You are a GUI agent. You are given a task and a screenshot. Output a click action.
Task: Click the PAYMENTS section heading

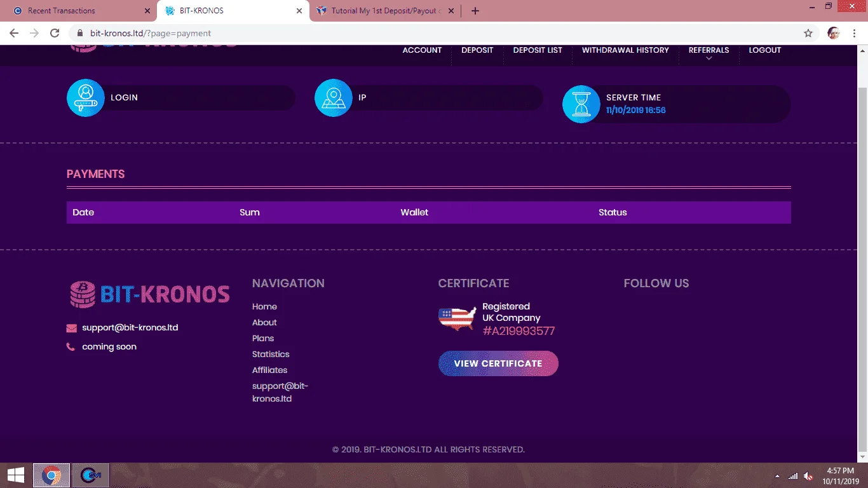[x=95, y=174]
